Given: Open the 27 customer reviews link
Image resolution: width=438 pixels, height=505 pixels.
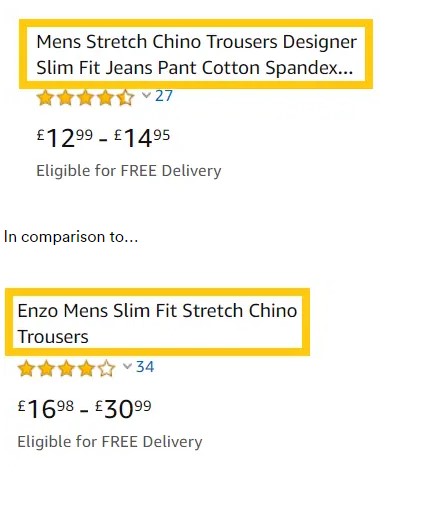Looking at the screenshot, I should pyautogui.click(x=164, y=96).
